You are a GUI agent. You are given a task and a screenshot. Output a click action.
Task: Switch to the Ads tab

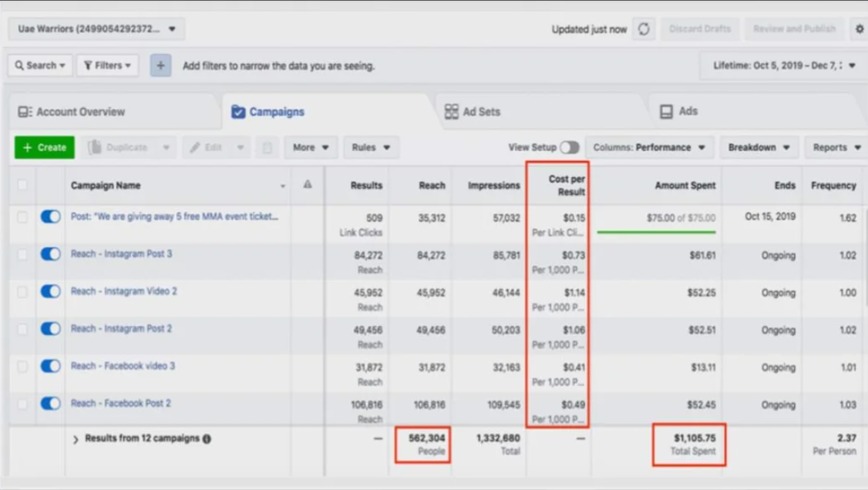688,112
